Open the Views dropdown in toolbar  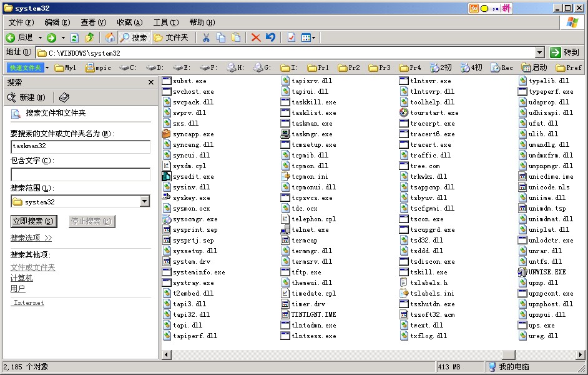pos(308,38)
